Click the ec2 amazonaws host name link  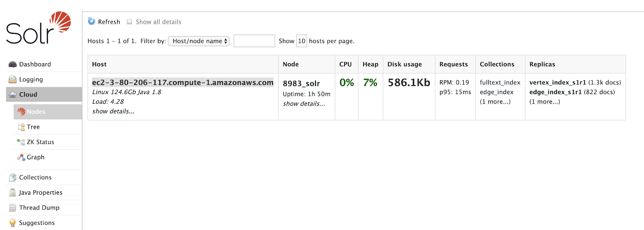coord(183,82)
